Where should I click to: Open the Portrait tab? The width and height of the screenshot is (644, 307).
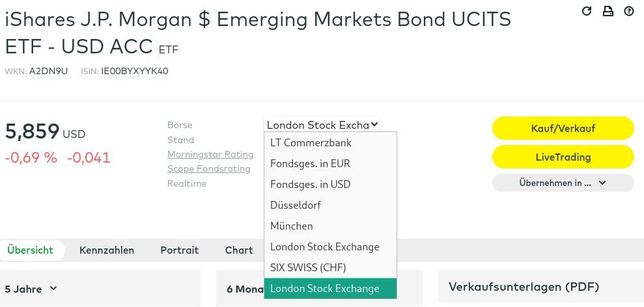tap(180, 250)
